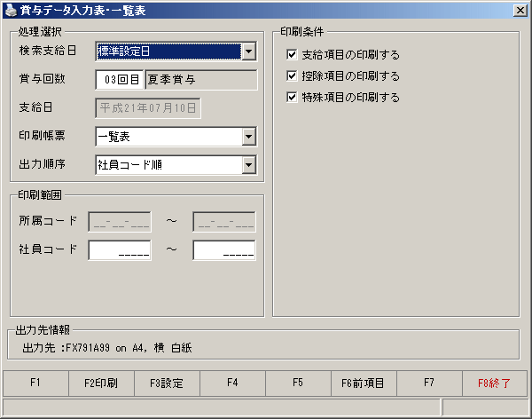Click the F3設定 button
Image resolution: width=532 pixels, height=419 pixels.
(167, 383)
